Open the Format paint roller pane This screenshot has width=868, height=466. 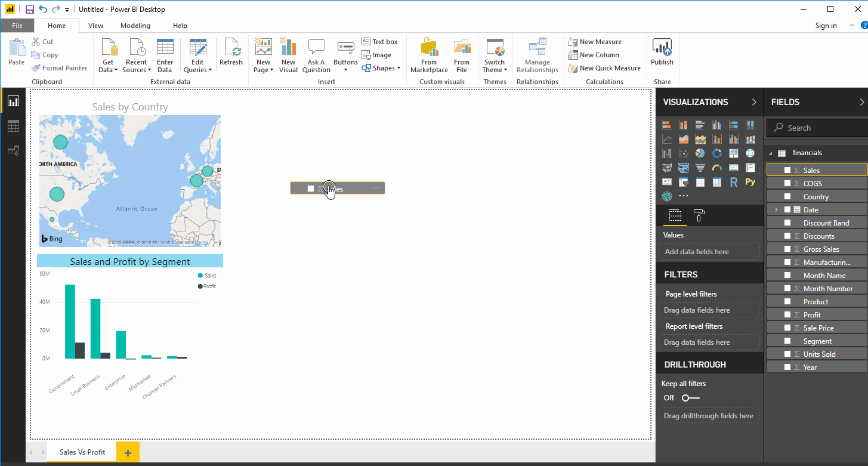coord(699,216)
